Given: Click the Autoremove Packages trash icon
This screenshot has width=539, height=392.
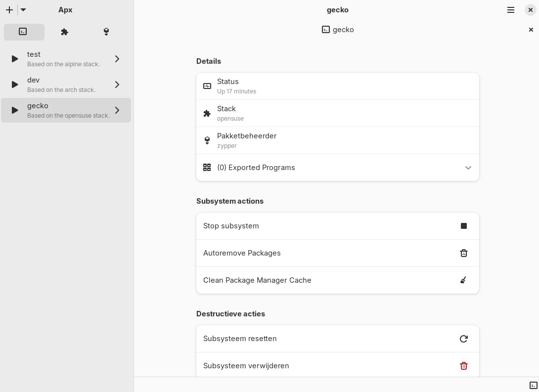Looking at the screenshot, I should [x=464, y=253].
